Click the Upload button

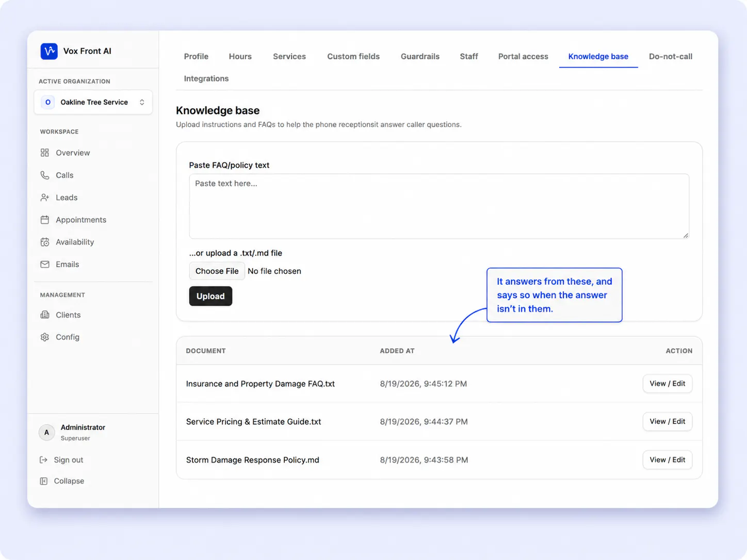(210, 296)
